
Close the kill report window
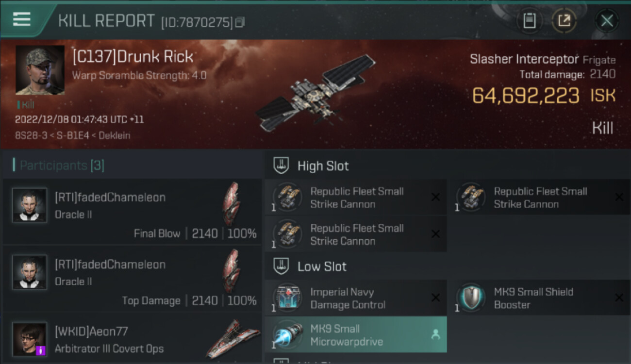pyautogui.click(x=607, y=20)
